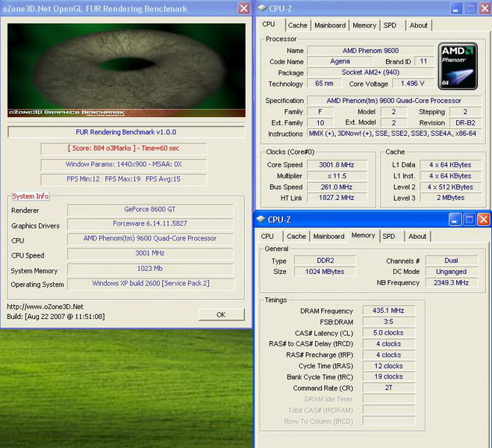Click the 4 x 512 KBytes Level 2 value
This screenshot has width=492, height=448.
(450, 187)
